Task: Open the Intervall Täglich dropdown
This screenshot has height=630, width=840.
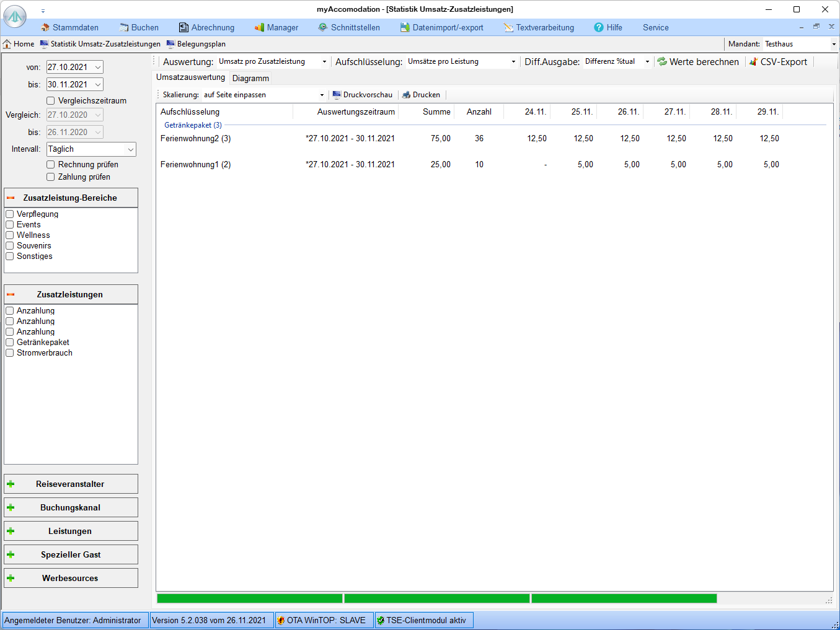Action: point(91,149)
